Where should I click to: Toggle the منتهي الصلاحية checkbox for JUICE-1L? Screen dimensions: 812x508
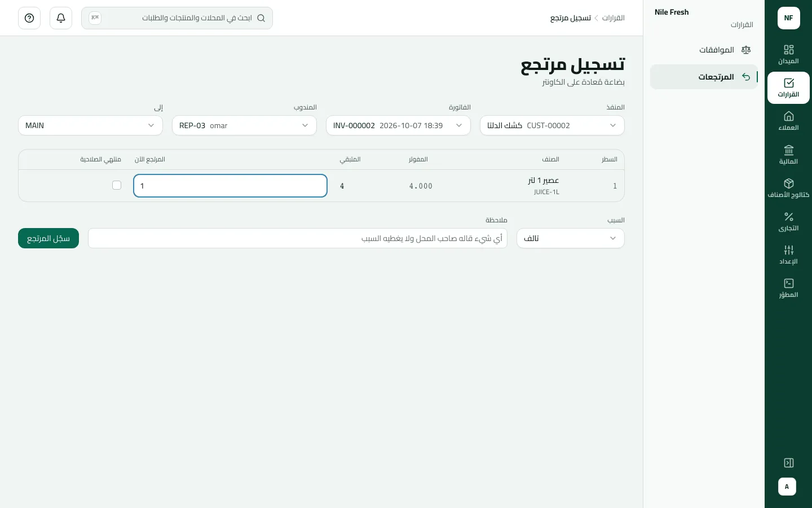117,185
